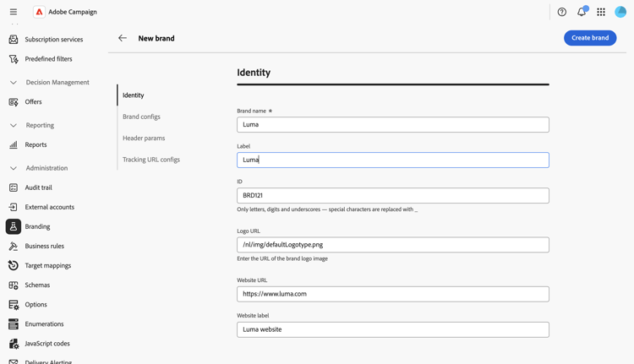
Task: Click the Target mappings icon
Action: click(x=14, y=265)
